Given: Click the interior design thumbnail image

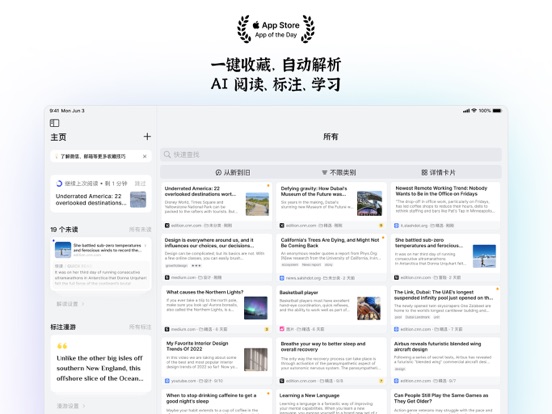Looking at the screenshot, I should [x=256, y=360].
